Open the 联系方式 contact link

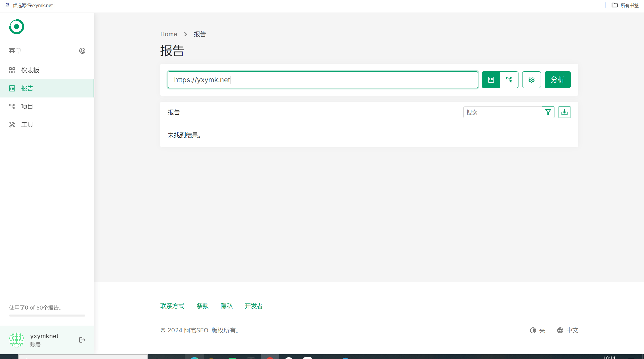pyautogui.click(x=172, y=306)
